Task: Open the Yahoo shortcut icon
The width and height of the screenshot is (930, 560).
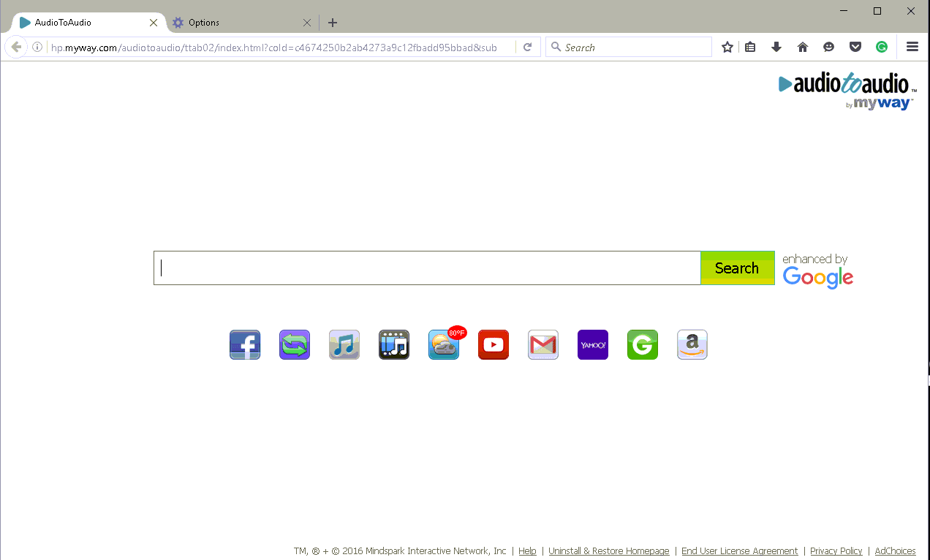Action: 593,345
